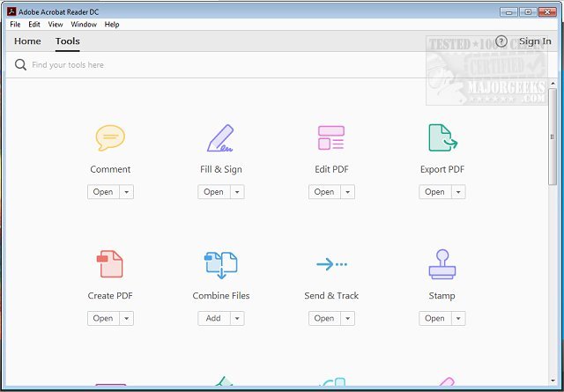Click the Comment speech bubble icon
This screenshot has width=564, height=392.
click(110, 138)
